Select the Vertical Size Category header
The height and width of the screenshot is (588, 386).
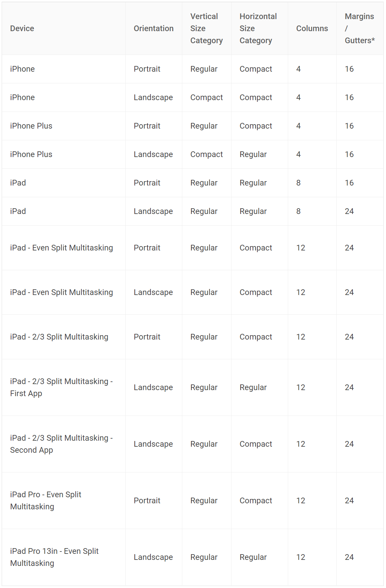click(206, 28)
